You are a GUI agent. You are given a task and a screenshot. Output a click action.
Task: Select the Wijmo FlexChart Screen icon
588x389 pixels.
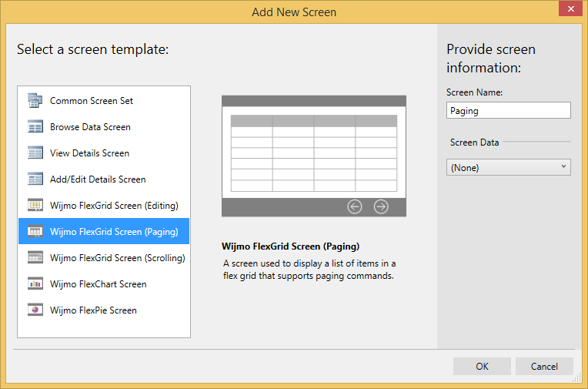(35, 284)
